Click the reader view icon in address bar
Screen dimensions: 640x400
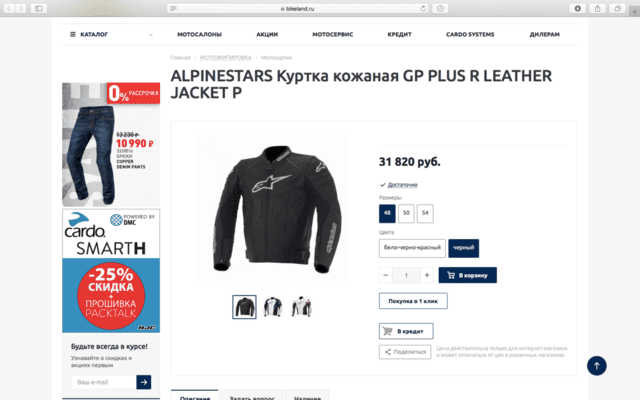pos(173,8)
